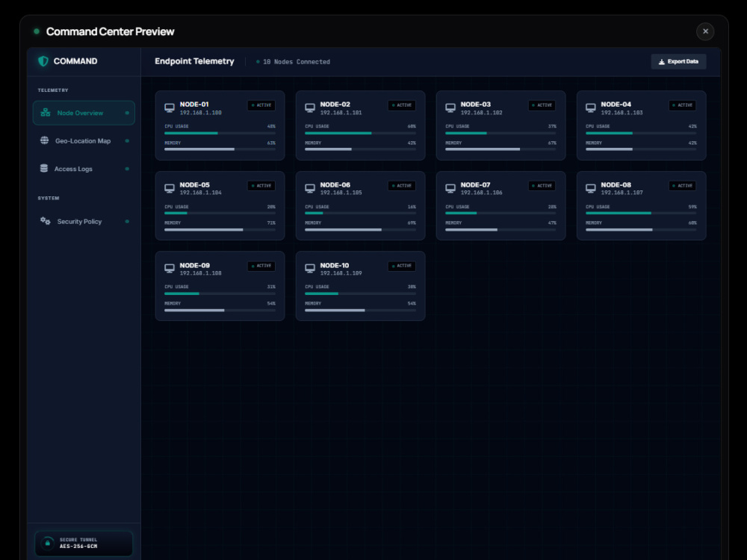Click NODE-03 memory bar
747x560 pixels.
tap(500, 149)
